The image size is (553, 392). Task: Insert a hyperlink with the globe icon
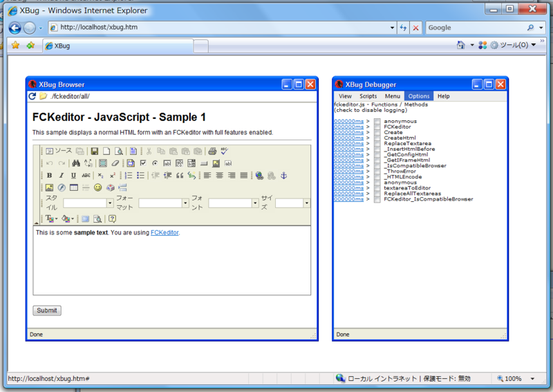pos(259,176)
